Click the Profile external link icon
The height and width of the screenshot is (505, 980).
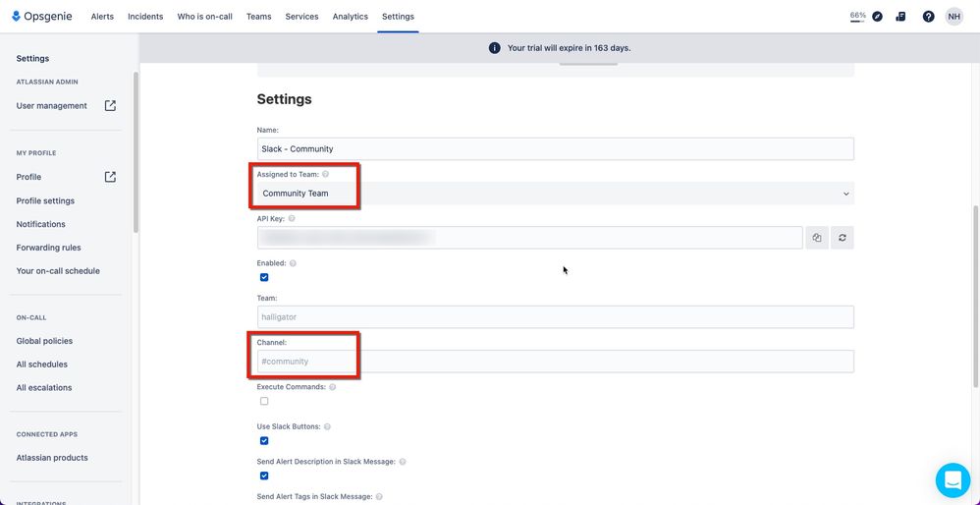[110, 177]
